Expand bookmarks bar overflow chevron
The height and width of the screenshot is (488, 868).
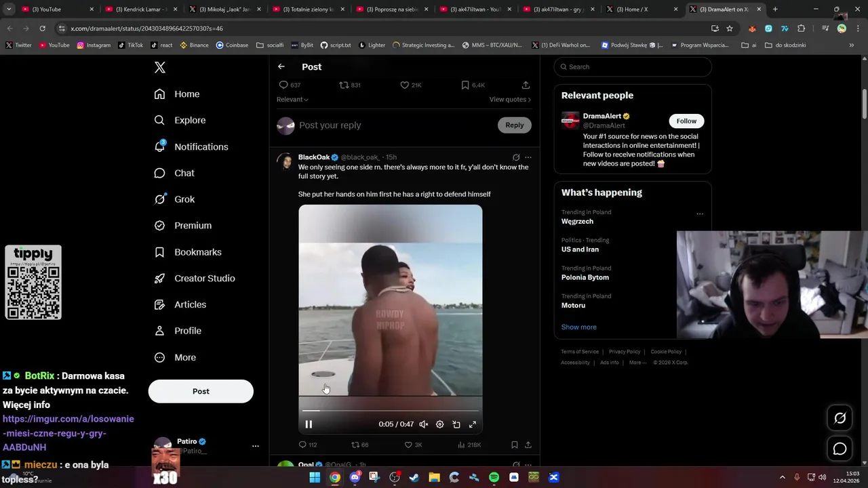pyautogui.click(x=852, y=45)
